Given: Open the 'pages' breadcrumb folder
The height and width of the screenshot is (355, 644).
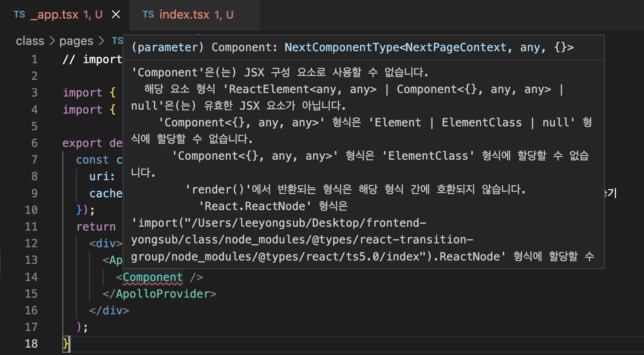Looking at the screenshot, I should [x=76, y=41].
